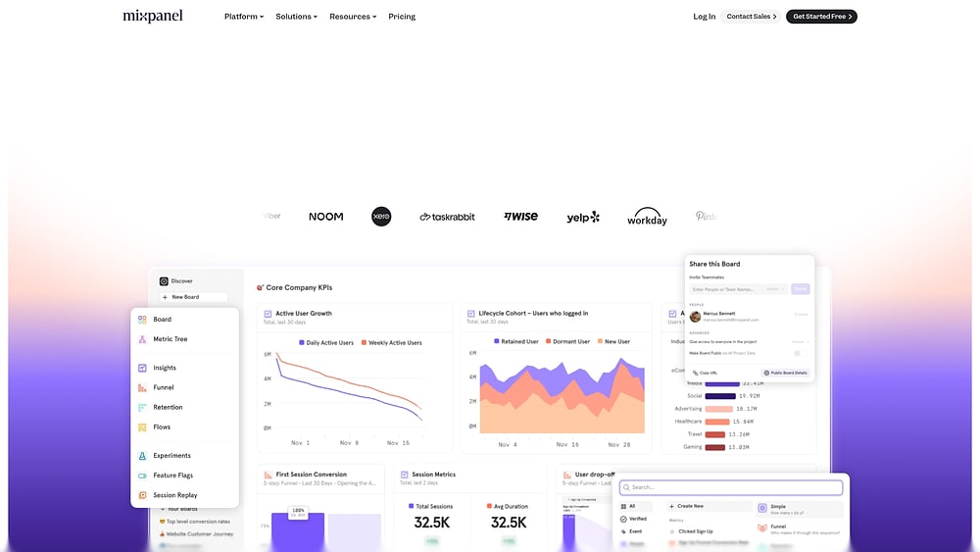
Task: Toggle the Daily Active Users legend
Action: click(326, 343)
